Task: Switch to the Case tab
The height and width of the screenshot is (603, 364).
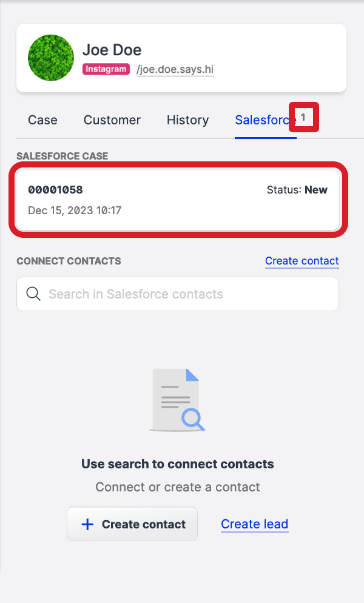Action: [42, 120]
